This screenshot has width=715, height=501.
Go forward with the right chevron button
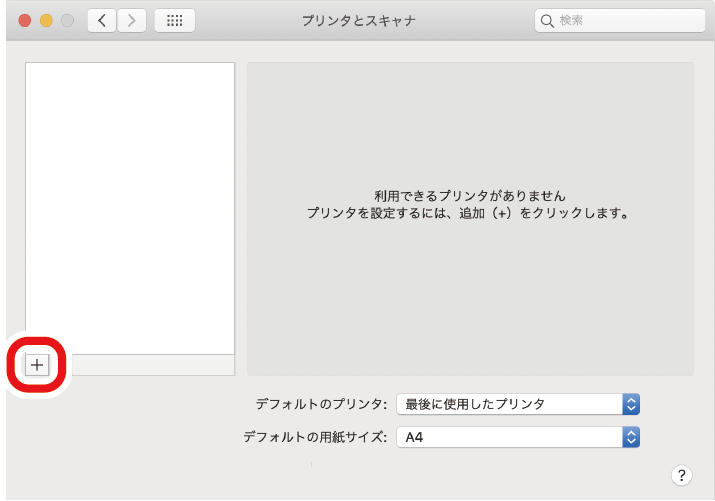[132, 20]
